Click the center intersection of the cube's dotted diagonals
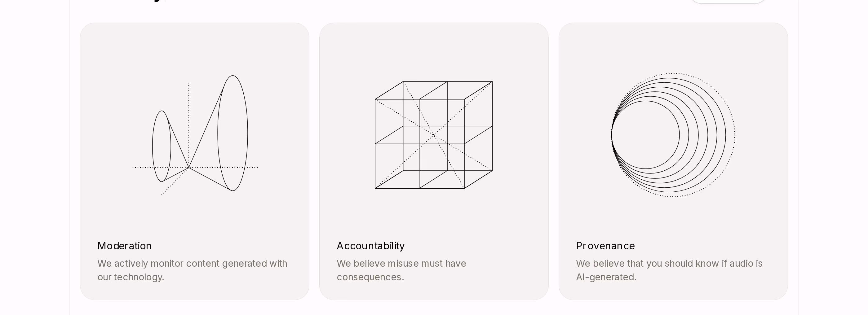The height and width of the screenshot is (315, 868). (x=434, y=135)
